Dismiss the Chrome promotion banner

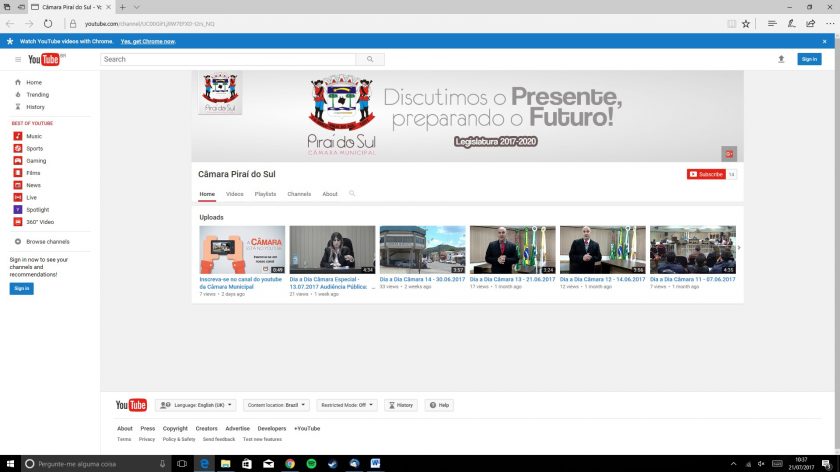pos(824,41)
